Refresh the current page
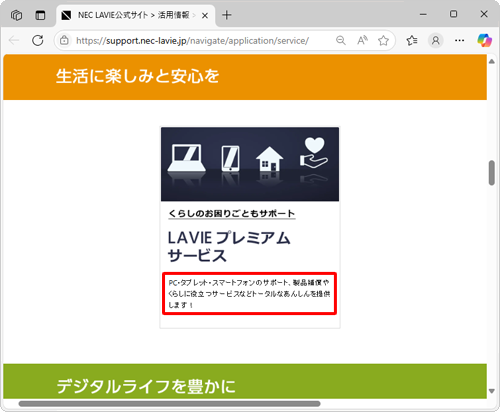The height and width of the screenshot is (412, 500). coord(38,41)
